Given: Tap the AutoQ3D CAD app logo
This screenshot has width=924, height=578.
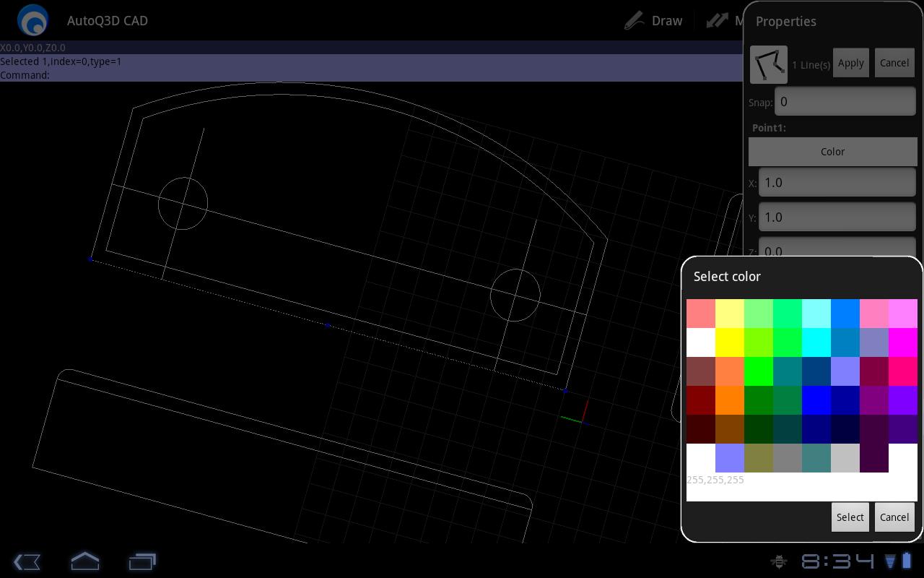Looking at the screenshot, I should (32, 20).
